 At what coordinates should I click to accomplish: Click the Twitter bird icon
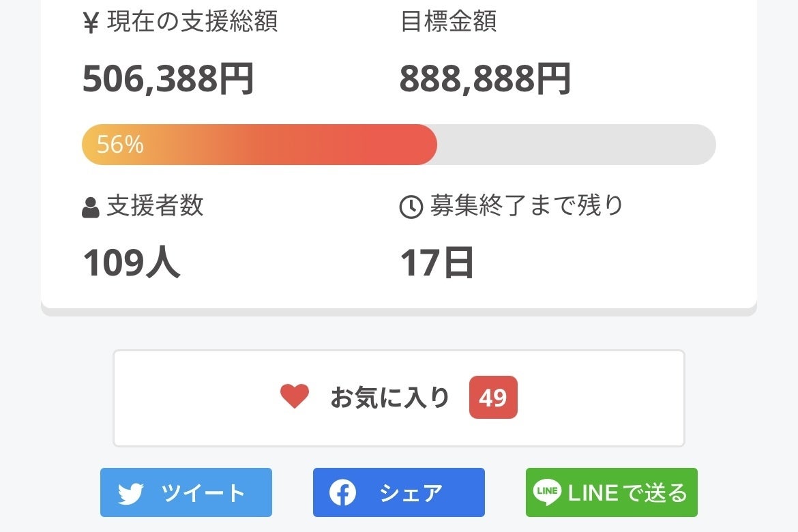[x=130, y=493]
